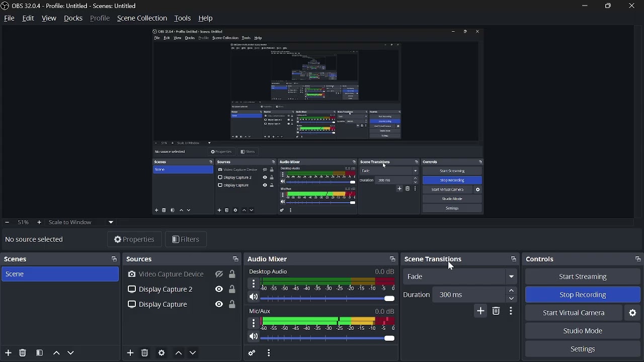The height and width of the screenshot is (362, 644).
Task: Enable Studio Mode button
Action: coord(583,331)
